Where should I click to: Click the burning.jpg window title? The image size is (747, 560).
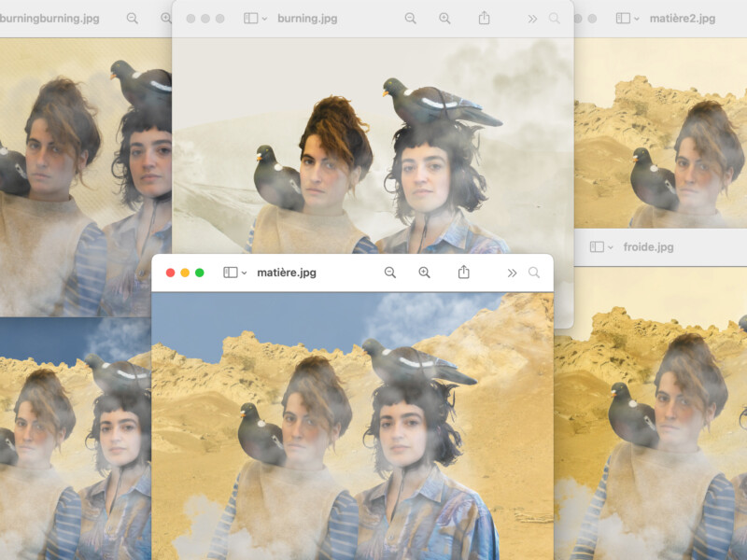(x=307, y=19)
